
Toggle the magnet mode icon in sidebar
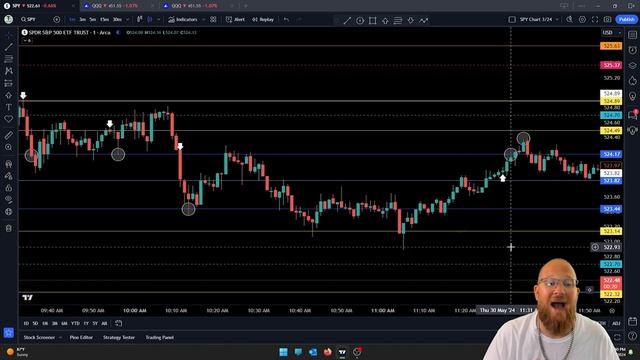pyautogui.click(x=9, y=164)
